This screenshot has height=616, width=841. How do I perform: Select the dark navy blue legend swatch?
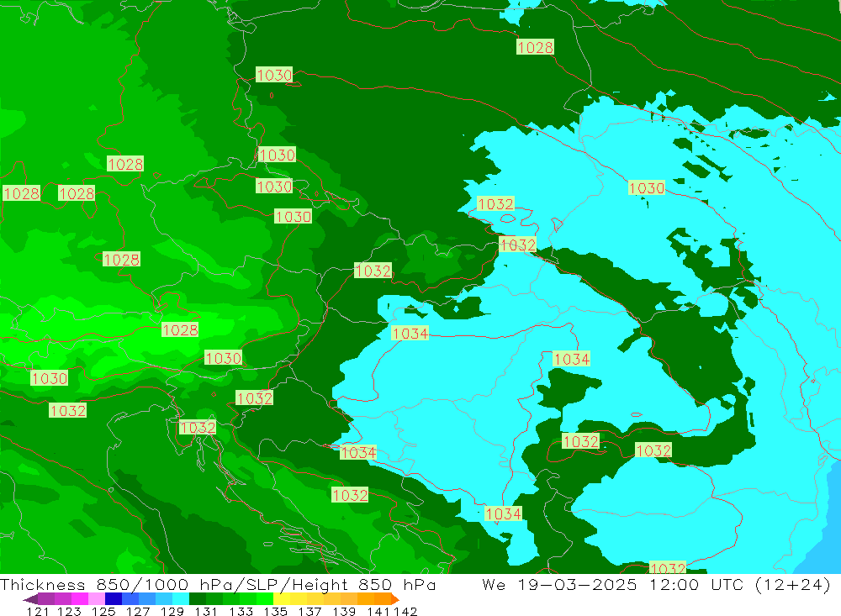tap(114, 599)
